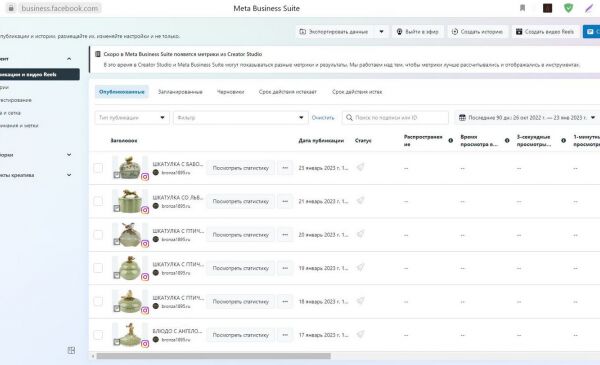
Task: Open three-dots menu for 19 январь row
Action: tap(285, 268)
